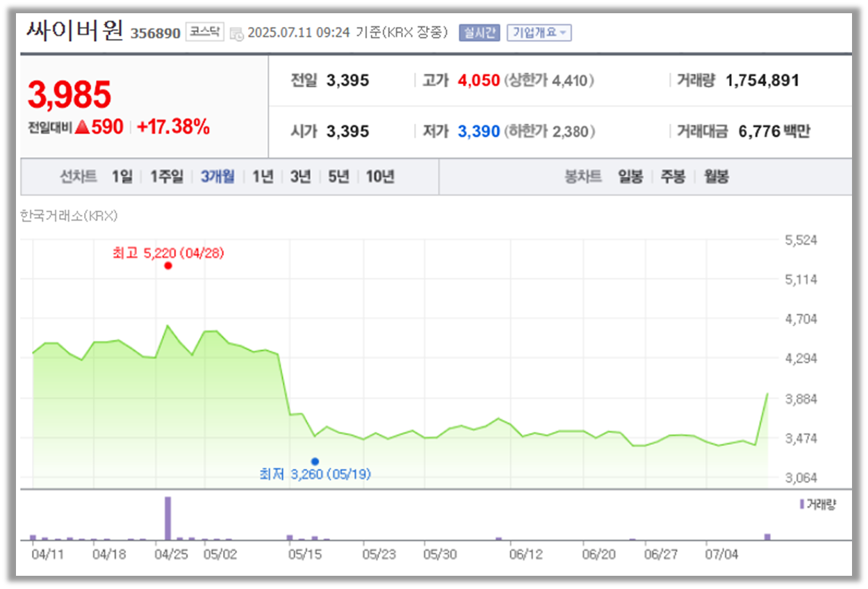Viewport: 868px width, 589px height.
Task: Click the stock name 싸이버원
Action: (x=75, y=31)
